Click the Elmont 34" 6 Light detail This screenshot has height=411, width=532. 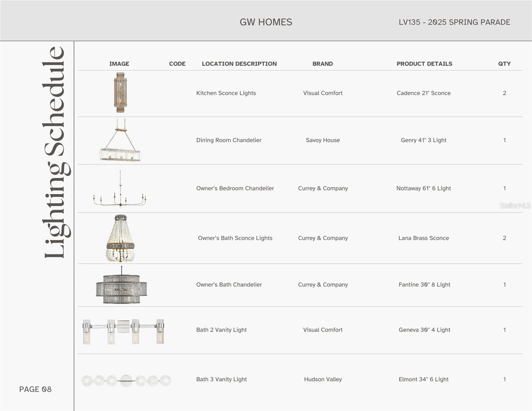(424, 379)
